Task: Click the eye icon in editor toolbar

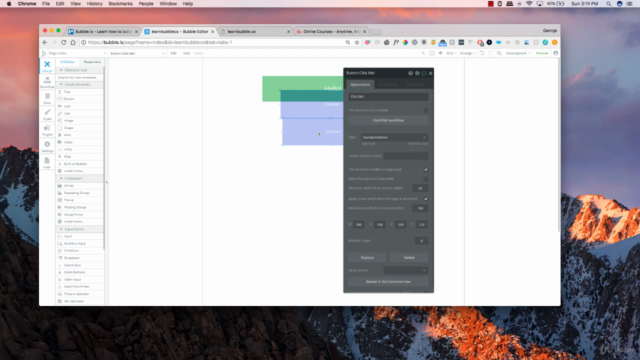Action: point(440,53)
